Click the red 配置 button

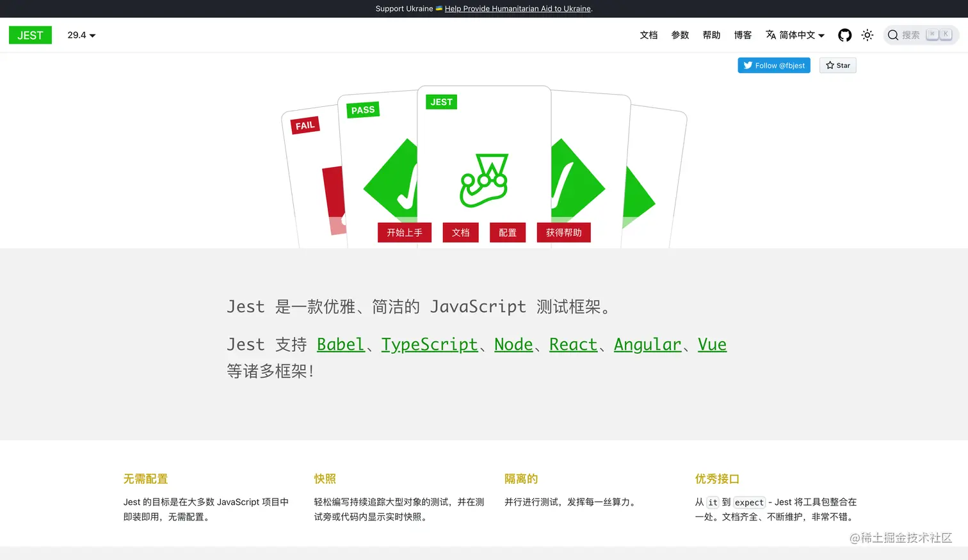508,232
